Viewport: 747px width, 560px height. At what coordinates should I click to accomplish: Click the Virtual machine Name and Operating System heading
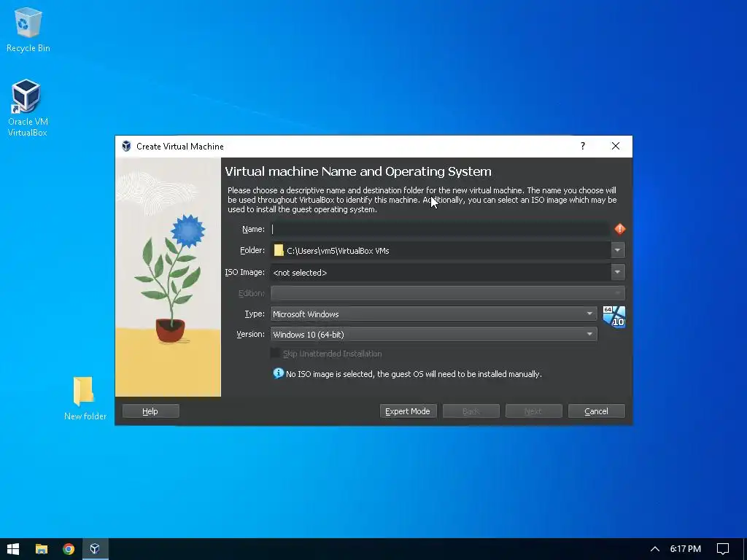click(357, 171)
